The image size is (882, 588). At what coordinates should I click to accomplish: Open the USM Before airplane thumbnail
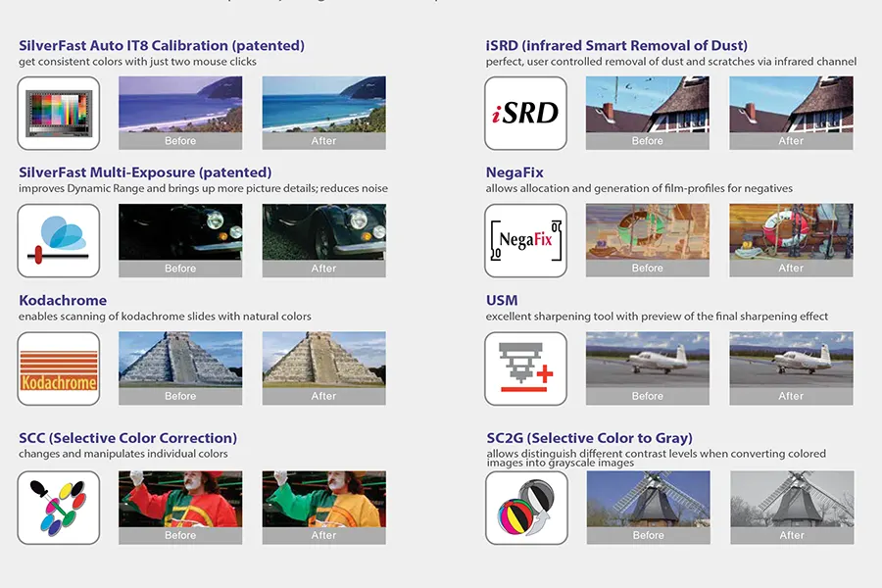[648, 368]
